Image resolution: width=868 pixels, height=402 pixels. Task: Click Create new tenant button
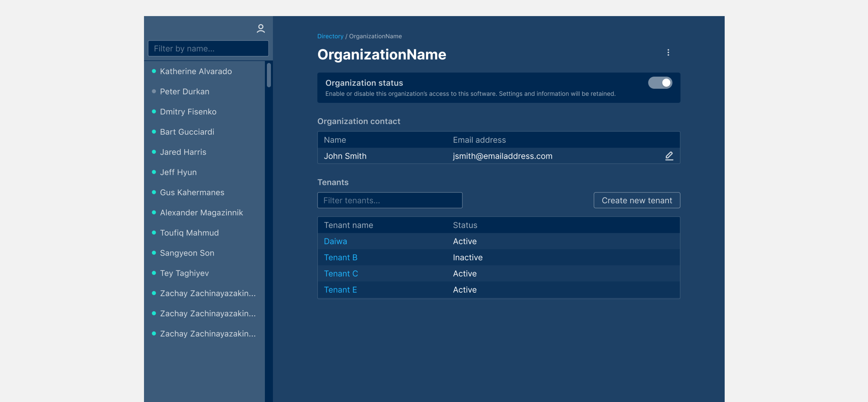pyautogui.click(x=637, y=200)
